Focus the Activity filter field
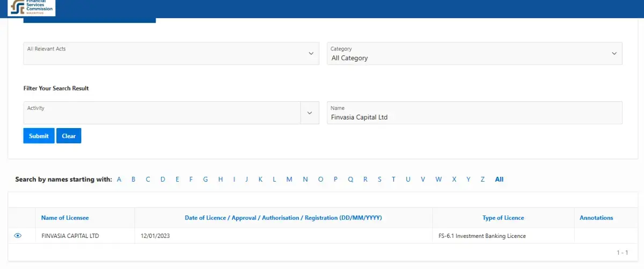This screenshot has width=644, height=269. tap(162, 113)
